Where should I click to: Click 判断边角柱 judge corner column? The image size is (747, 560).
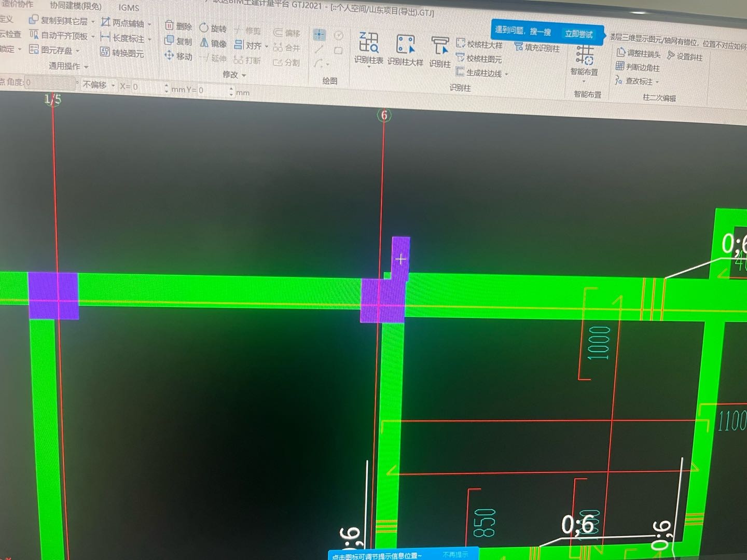[638, 67]
